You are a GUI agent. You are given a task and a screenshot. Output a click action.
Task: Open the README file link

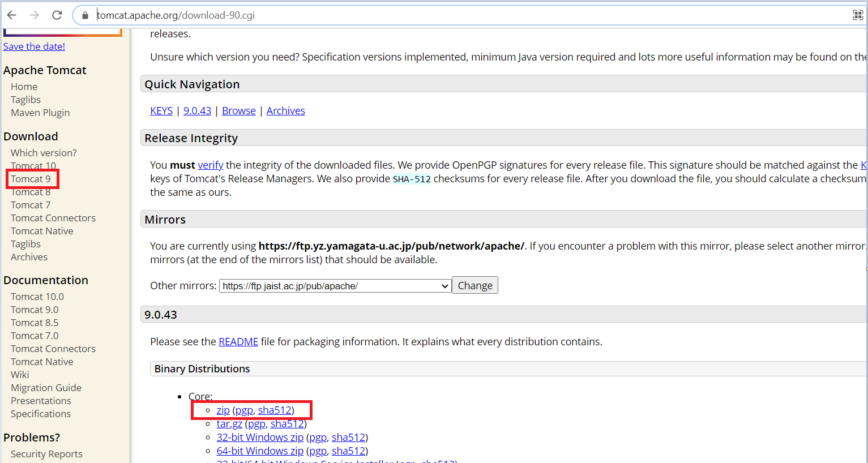pyautogui.click(x=238, y=342)
